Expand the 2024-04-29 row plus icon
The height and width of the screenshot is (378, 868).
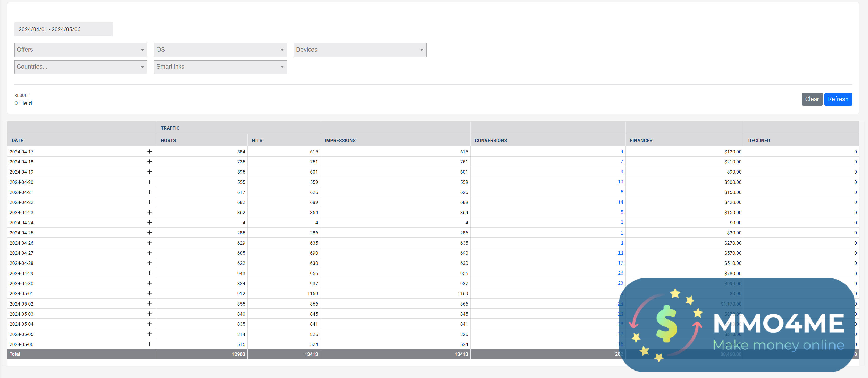pyautogui.click(x=149, y=273)
